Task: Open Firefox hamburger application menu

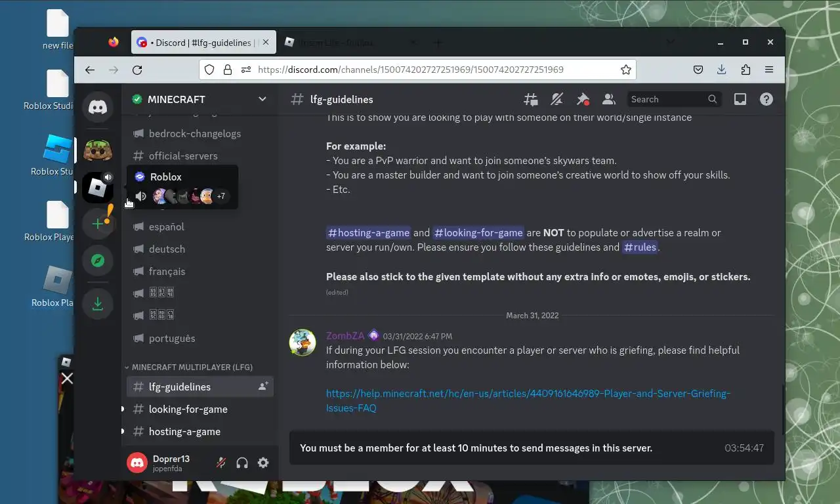Action: point(769,70)
